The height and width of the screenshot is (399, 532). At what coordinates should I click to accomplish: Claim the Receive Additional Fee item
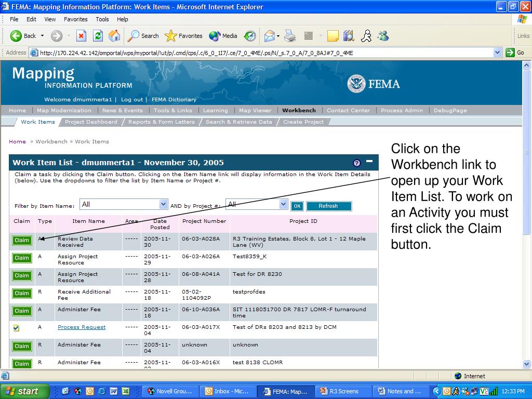[22, 293]
